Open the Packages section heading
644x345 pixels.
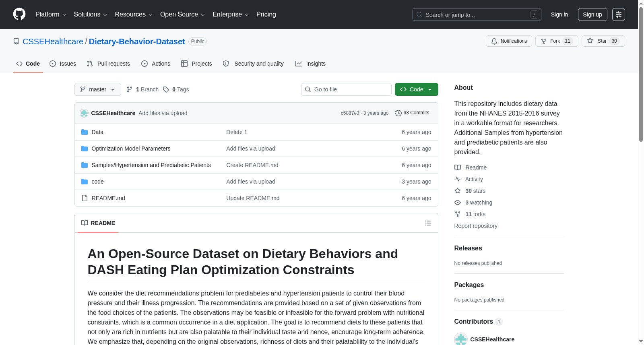469,285
